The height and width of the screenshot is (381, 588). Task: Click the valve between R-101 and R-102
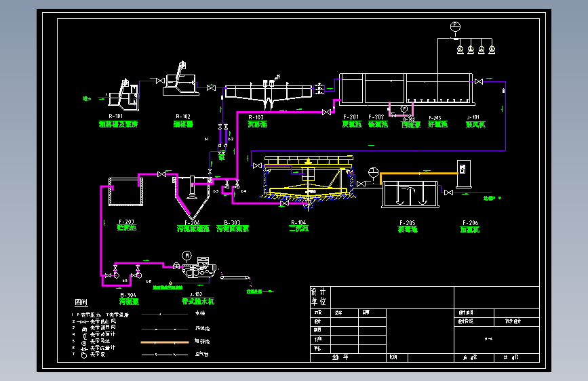pos(161,81)
